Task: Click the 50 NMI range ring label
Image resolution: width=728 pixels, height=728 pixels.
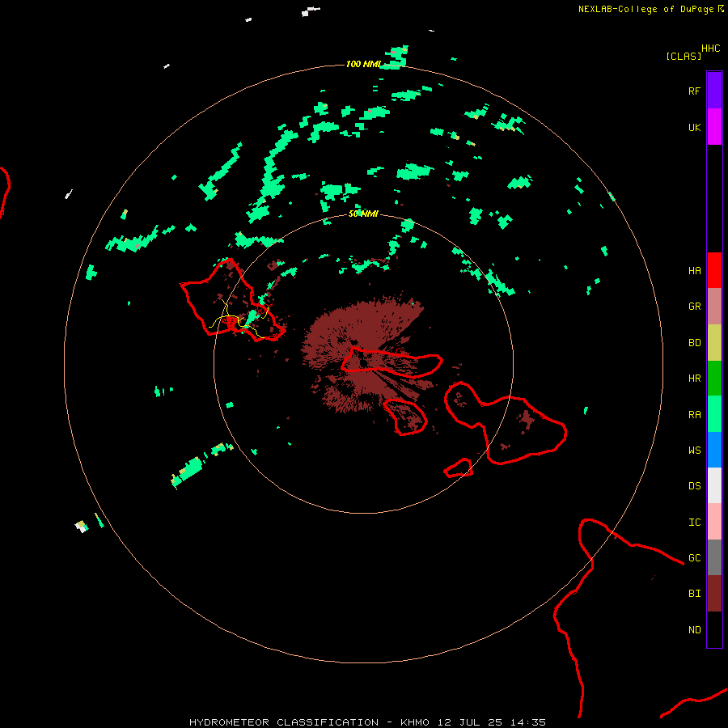Action: pyautogui.click(x=363, y=214)
